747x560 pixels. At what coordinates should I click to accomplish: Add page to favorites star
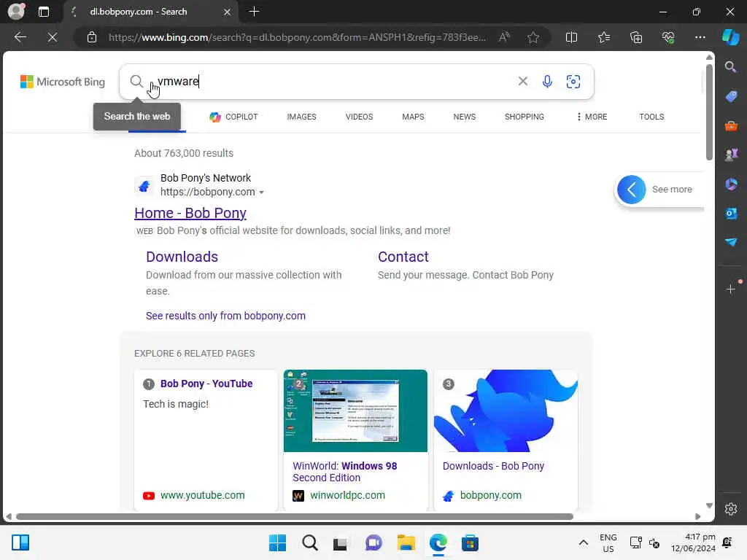pyautogui.click(x=533, y=37)
